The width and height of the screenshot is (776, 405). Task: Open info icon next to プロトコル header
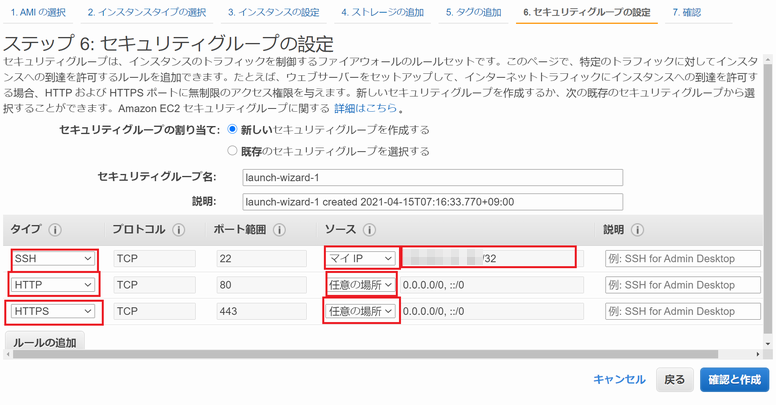click(x=179, y=230)
